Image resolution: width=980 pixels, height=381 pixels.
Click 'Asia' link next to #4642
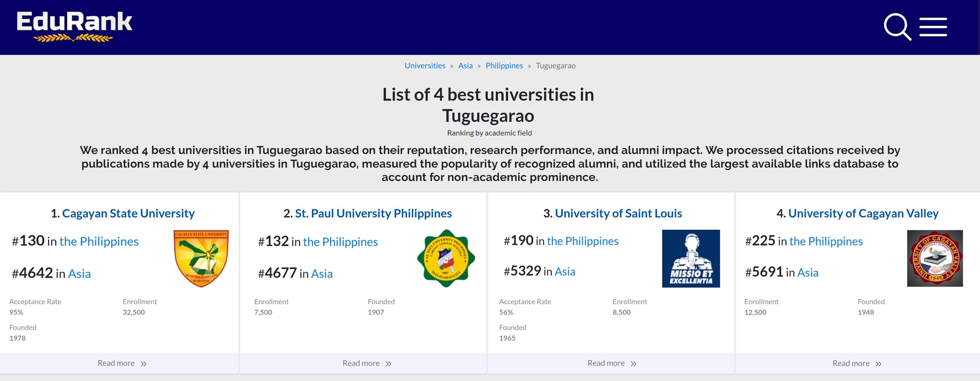click(79, 274)
